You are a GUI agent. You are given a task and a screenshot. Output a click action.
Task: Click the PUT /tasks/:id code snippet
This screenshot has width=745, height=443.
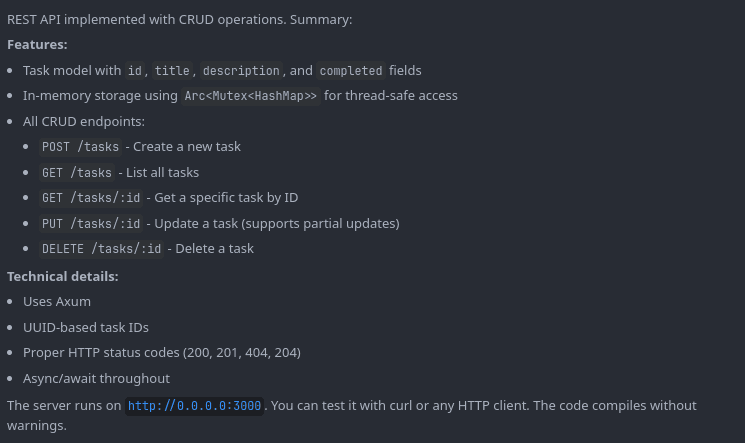(91, 224)
